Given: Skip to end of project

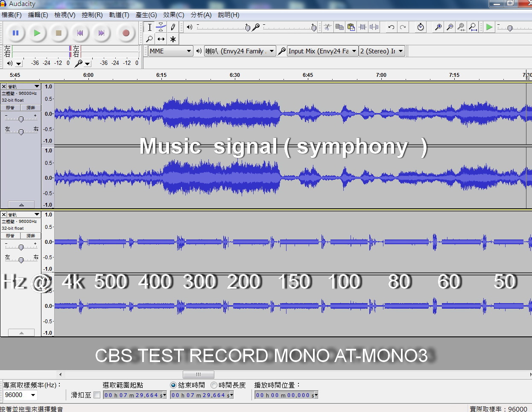Looking at the screenshot, I should click(x=101, y=33).
